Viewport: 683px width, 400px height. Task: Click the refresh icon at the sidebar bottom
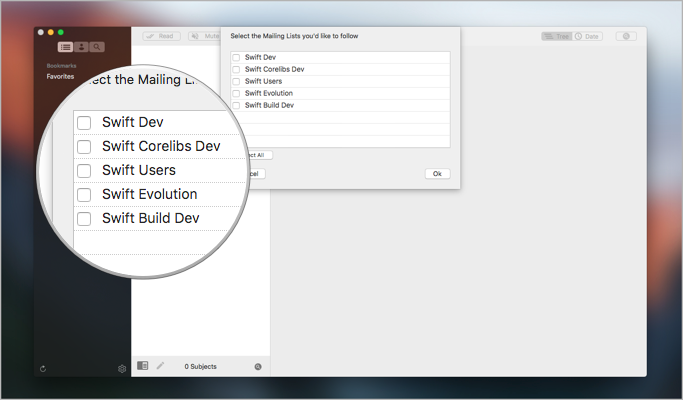[43, 369]
